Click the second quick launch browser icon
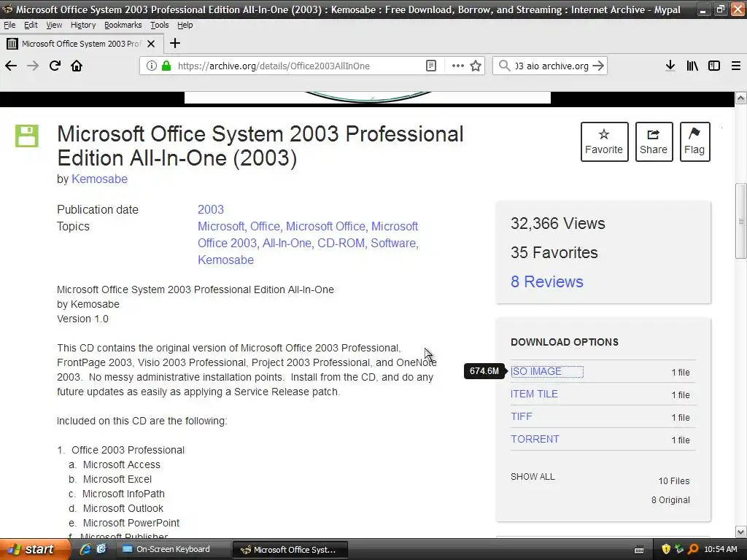Image resolution: width=747 pixels, height=560 pixels. (101, 549)
